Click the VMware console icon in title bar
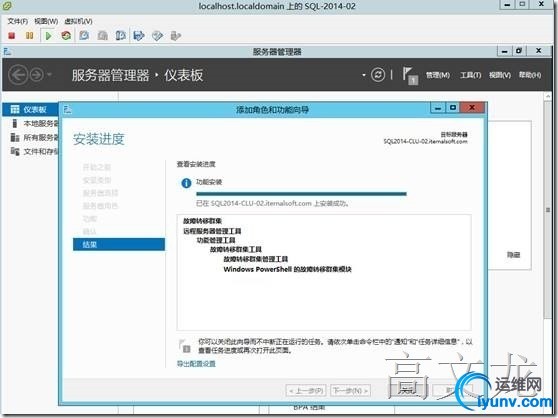558x418 pixels. tap(7, 6)
